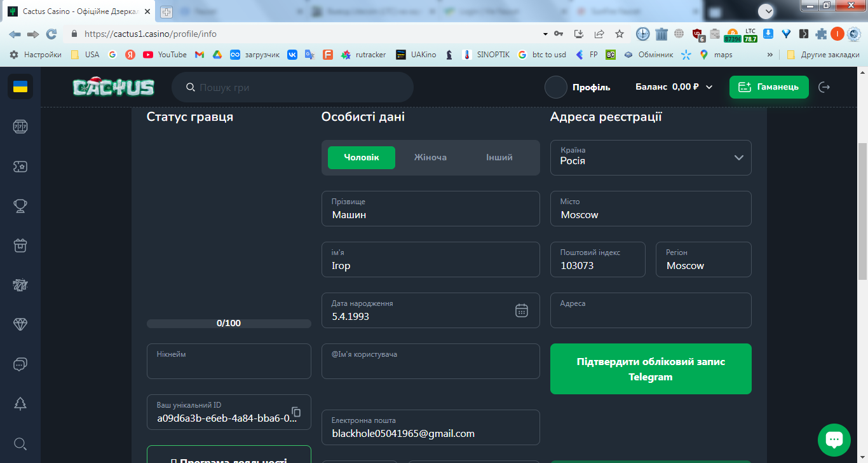This screenshot has height=463, width=868.
Task: Open the tournaments trophy icon
Action: point(20,205)
